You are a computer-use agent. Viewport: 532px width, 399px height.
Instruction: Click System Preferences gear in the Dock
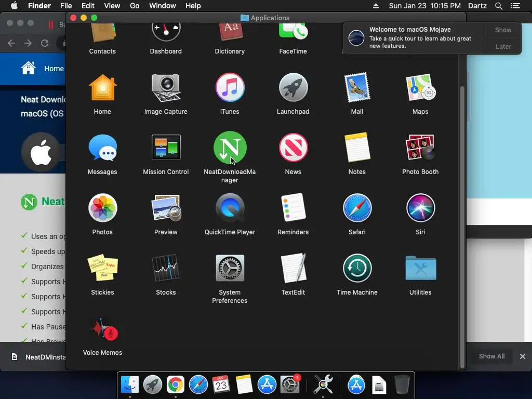(x=290, y=385)
